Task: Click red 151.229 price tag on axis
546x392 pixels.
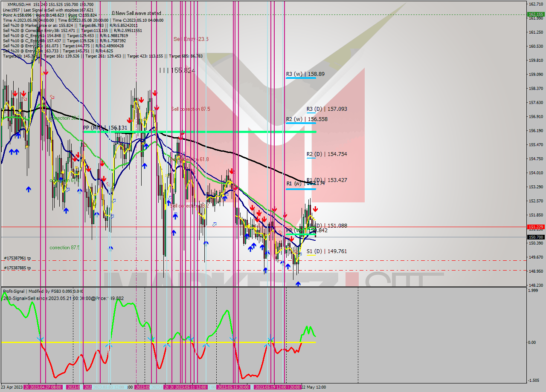Action: pyautogui.click(x=536, y=227)
